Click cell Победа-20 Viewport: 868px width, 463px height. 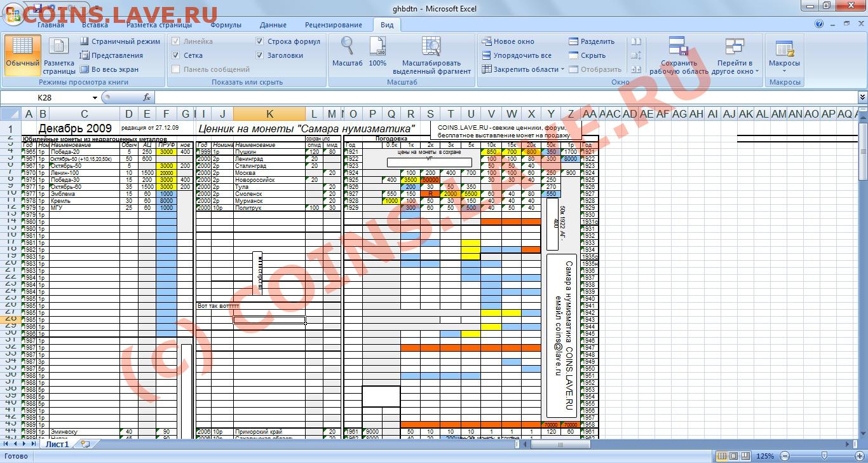(85, 152)
